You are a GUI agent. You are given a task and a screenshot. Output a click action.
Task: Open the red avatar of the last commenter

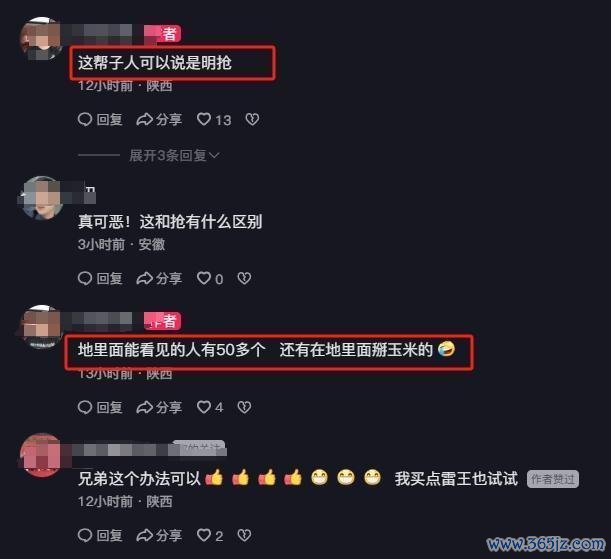(41, 455)
